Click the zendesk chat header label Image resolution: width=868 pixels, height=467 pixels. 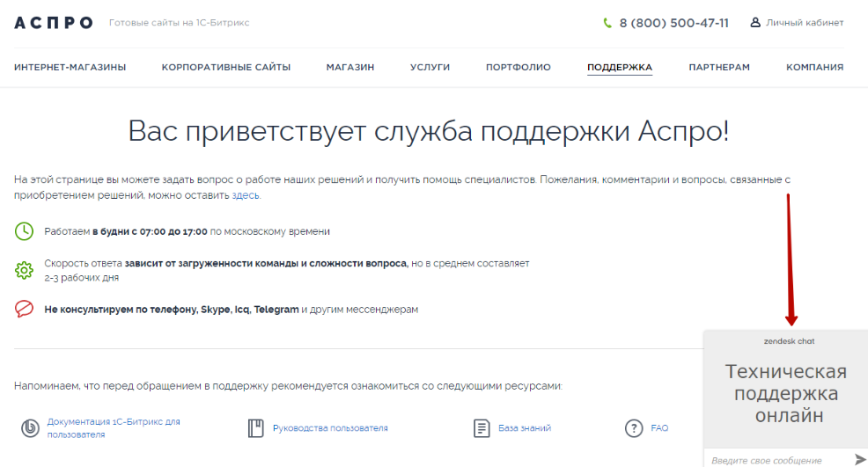pyautogui.click(x=789, y=341)
